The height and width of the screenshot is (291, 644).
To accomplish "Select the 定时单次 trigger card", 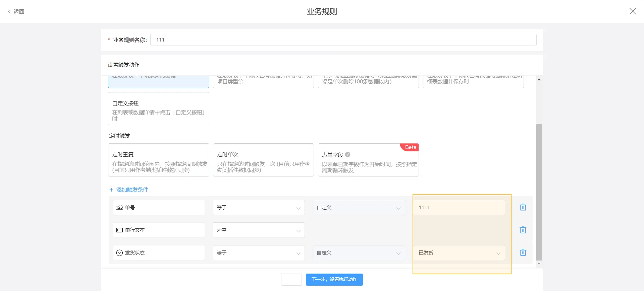I will [x=263, y=160].
